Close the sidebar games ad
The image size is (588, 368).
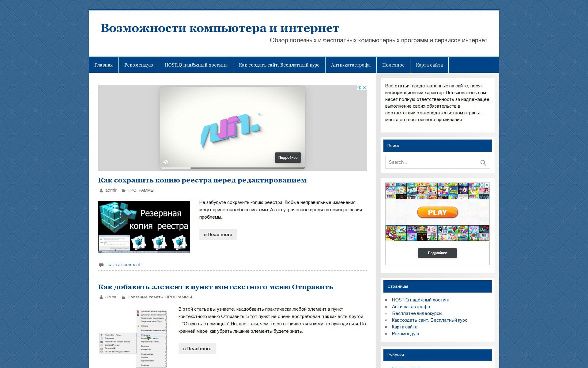[x=487, y=185]
